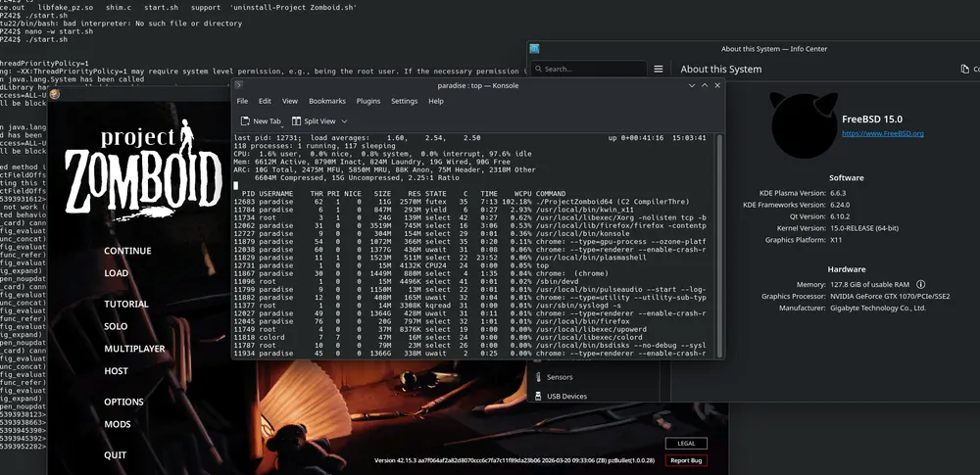Click the New Tab icon in Konsole

point(243,121)
